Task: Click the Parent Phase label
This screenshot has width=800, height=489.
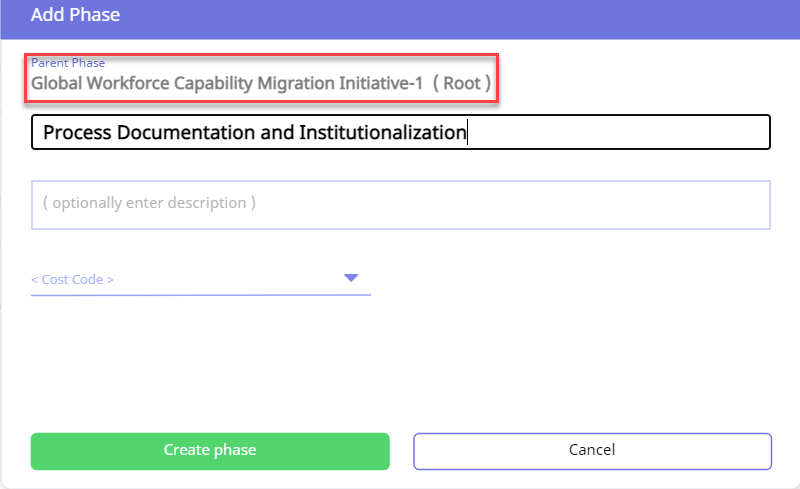Action: tap(68, 63)
